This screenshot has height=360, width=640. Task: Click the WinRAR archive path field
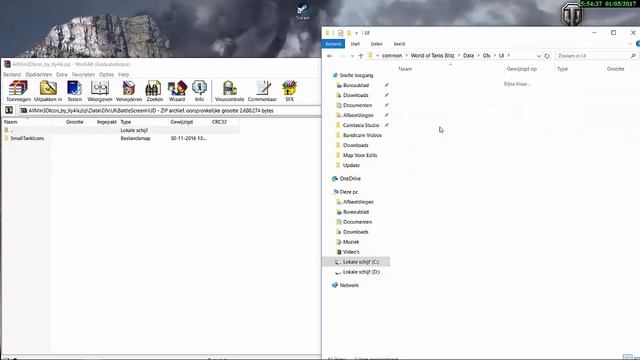tap(170, 111)
